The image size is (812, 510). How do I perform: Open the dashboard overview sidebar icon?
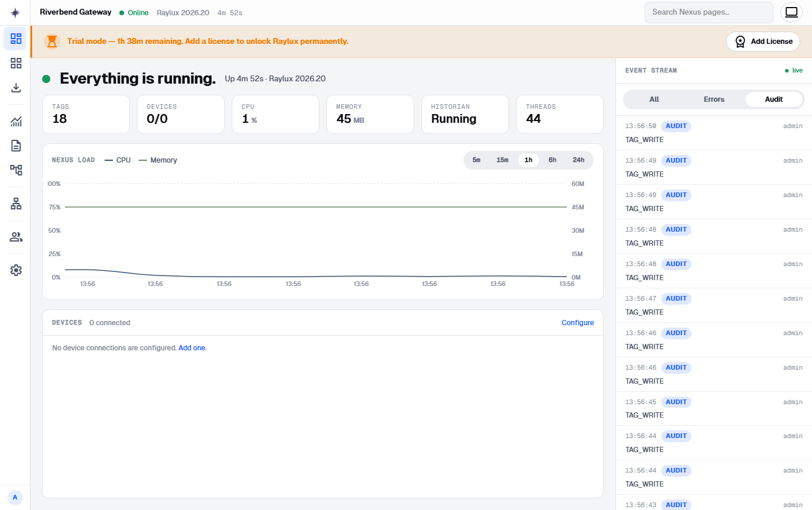pos(16,39)
